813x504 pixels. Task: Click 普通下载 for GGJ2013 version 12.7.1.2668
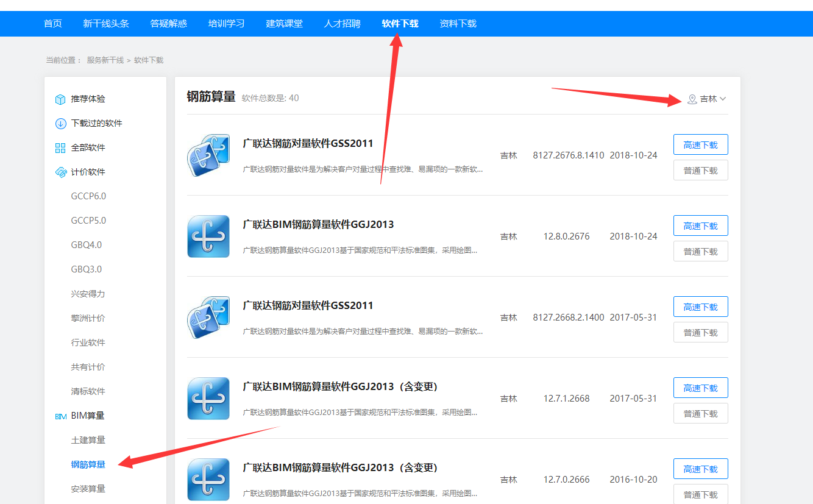pos(701,414)
